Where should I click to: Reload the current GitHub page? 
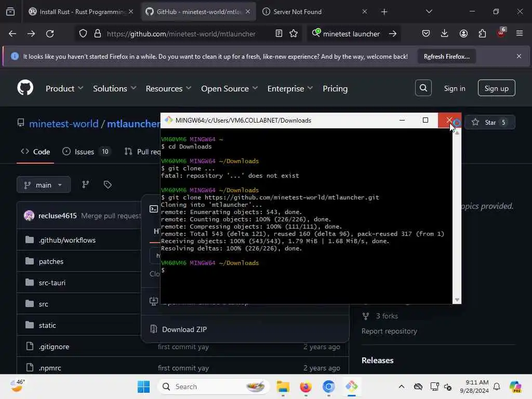50,34
